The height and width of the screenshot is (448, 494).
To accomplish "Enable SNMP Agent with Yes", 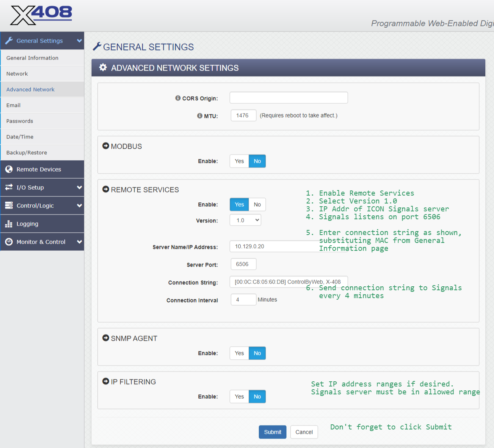I will (239, 353).
